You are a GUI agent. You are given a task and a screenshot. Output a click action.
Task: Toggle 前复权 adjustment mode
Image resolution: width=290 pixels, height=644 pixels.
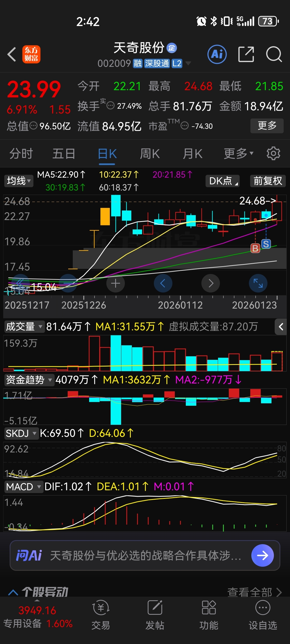[268, 181]
